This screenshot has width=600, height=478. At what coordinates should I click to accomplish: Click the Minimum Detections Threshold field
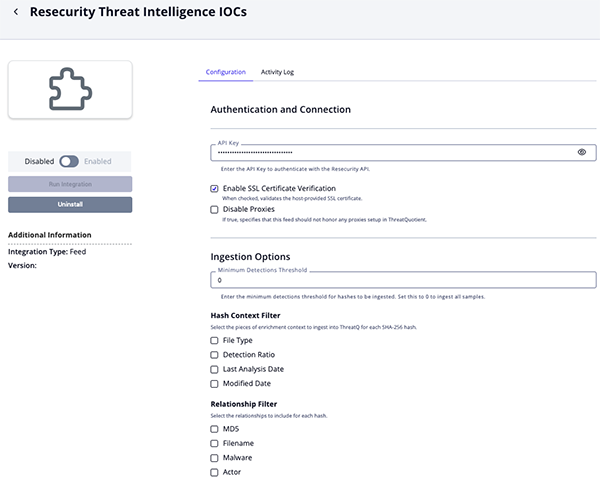400,281
